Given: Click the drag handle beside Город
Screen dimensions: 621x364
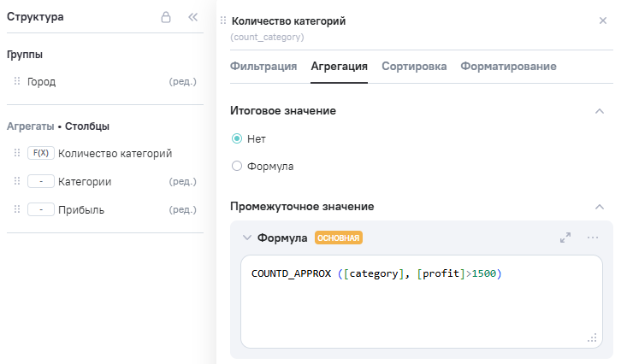Looking at the screenshot, I should coord(17,82).
